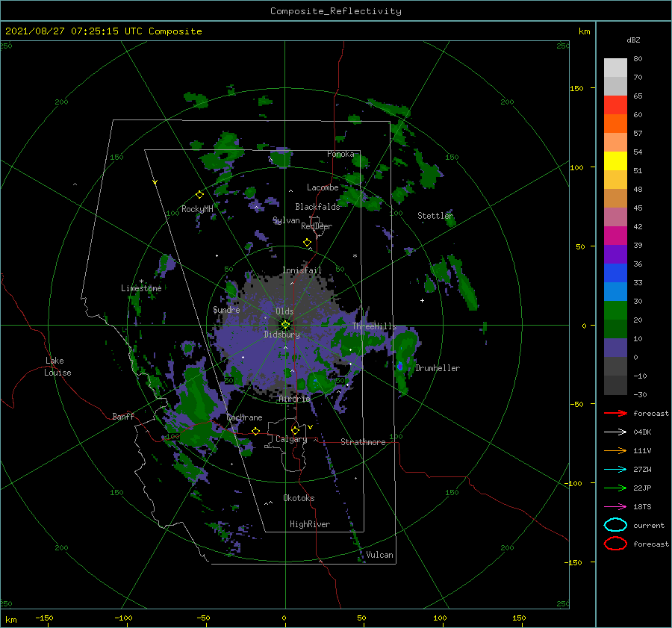Viewport: 672px width, 628px height.
Task: Click the Okotoks label
Action: (x=299, y=498)
